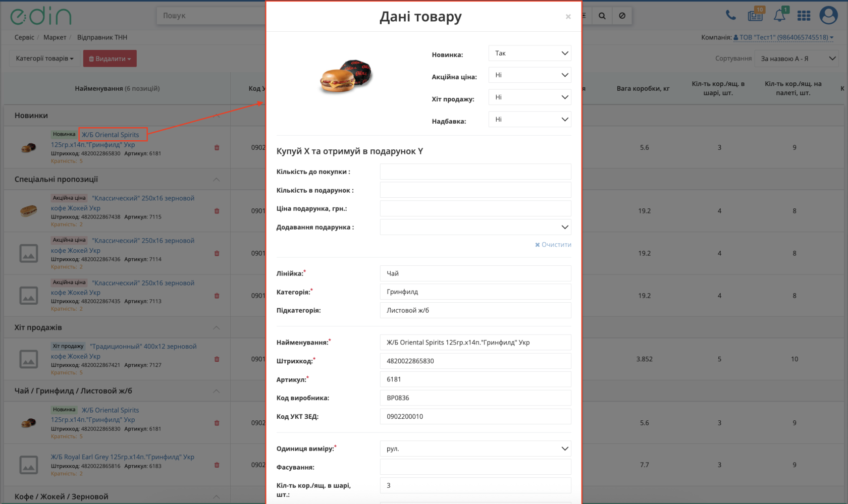Expand the Одиниця виміру dropdown
Image resolution: width=848 pixels, height=504 pixels.
475,449
